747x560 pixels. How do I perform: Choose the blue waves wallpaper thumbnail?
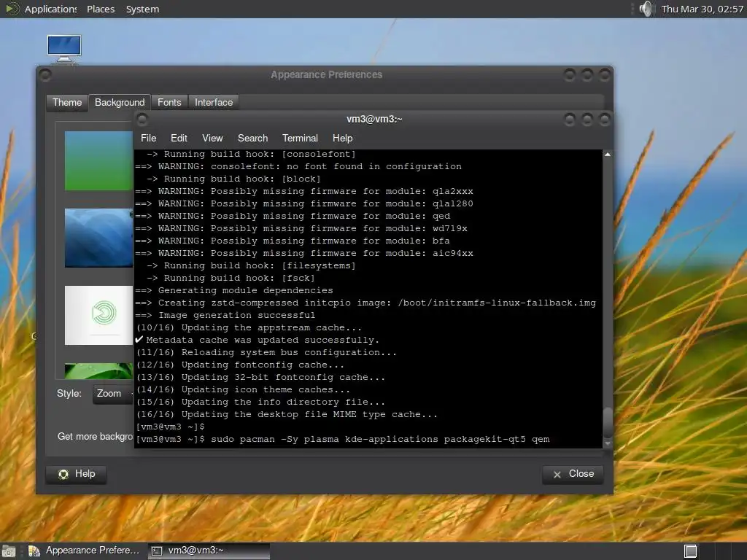click(x=98, y=238)
